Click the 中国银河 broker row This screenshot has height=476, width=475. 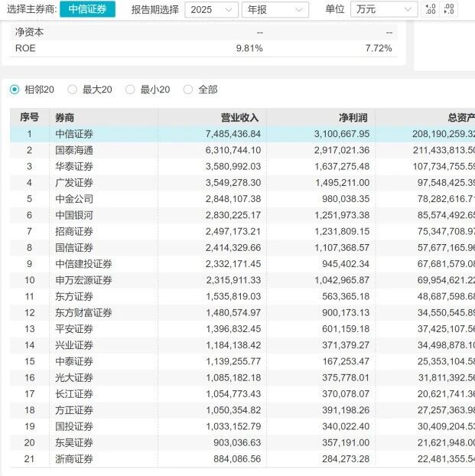(x=242, y=215)
